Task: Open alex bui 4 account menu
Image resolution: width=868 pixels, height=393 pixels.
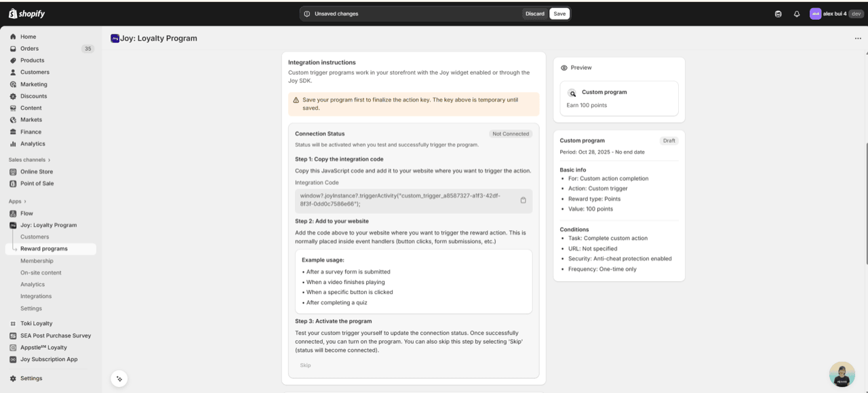Action: click(x=837, y=14)
